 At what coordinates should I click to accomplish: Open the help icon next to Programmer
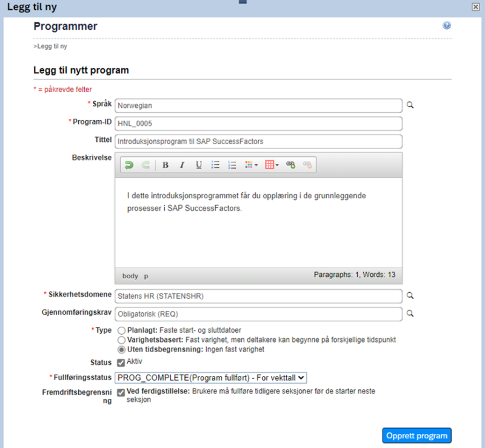447,25
